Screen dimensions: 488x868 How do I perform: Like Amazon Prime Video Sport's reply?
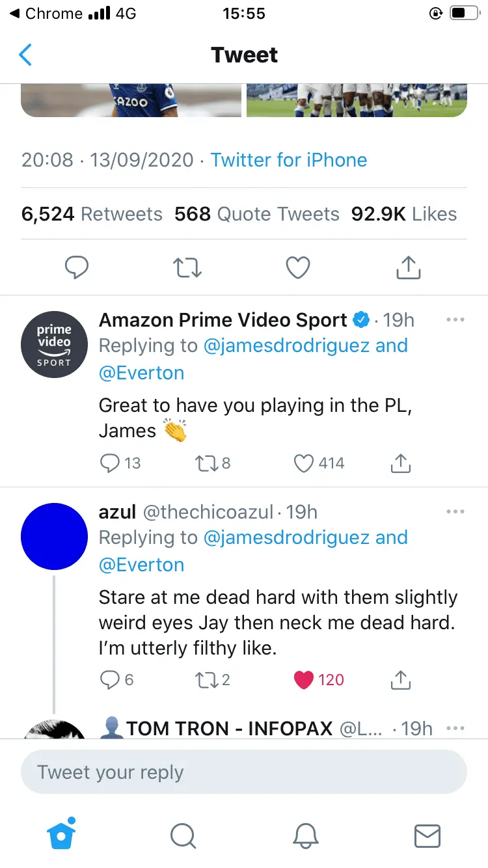pyautogui.click(x=304, y=463)
